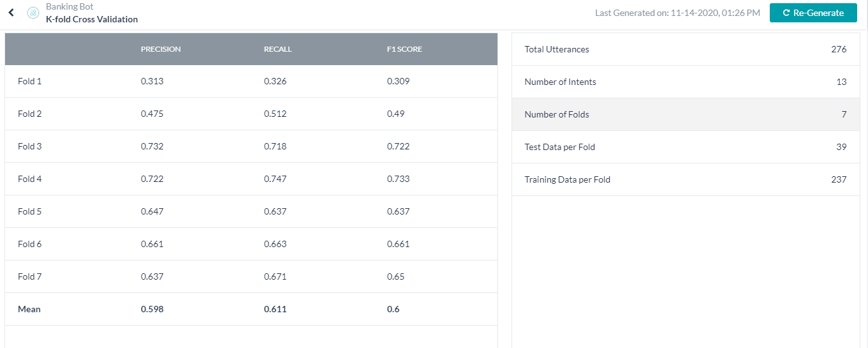This screenshot has width=868, height=348.
Task: Click Fold 7 F1 score 0.65
Action: tap(395, 276)
